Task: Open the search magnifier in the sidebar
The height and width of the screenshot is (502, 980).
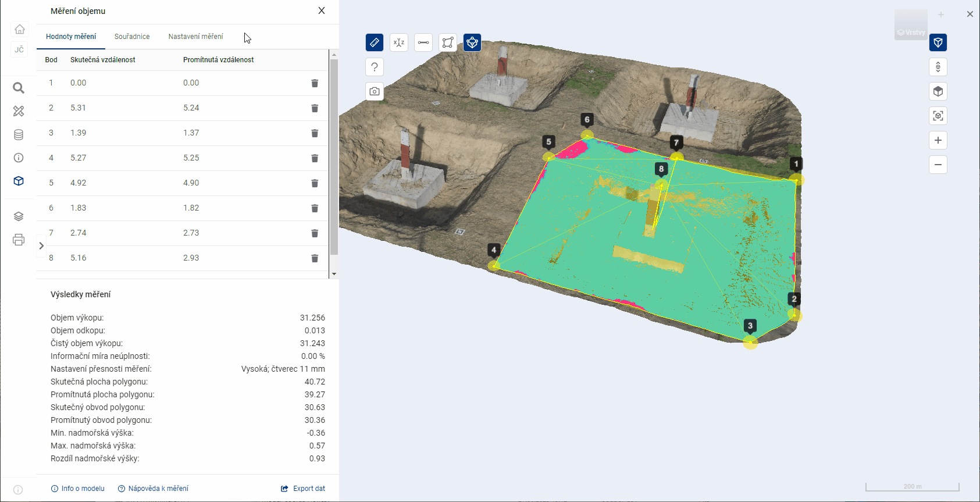Action: [x=19, y=88]
